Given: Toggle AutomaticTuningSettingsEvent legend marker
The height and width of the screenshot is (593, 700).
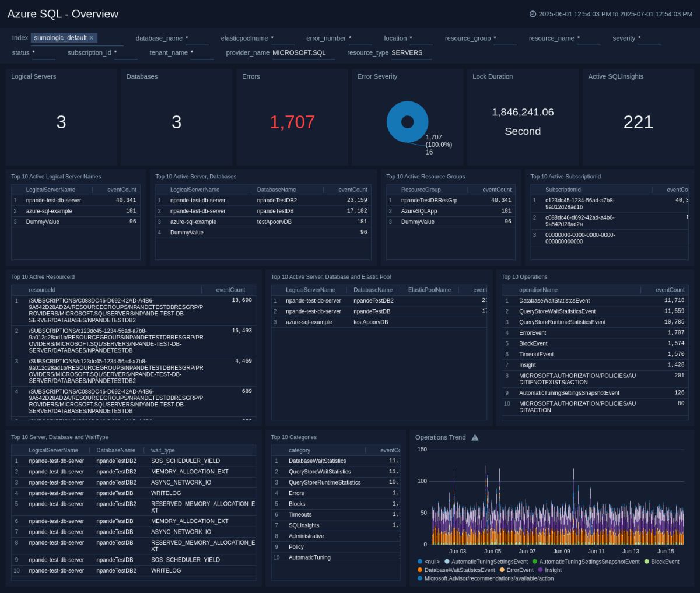Looking at the screenshot, I should (447, 562).
